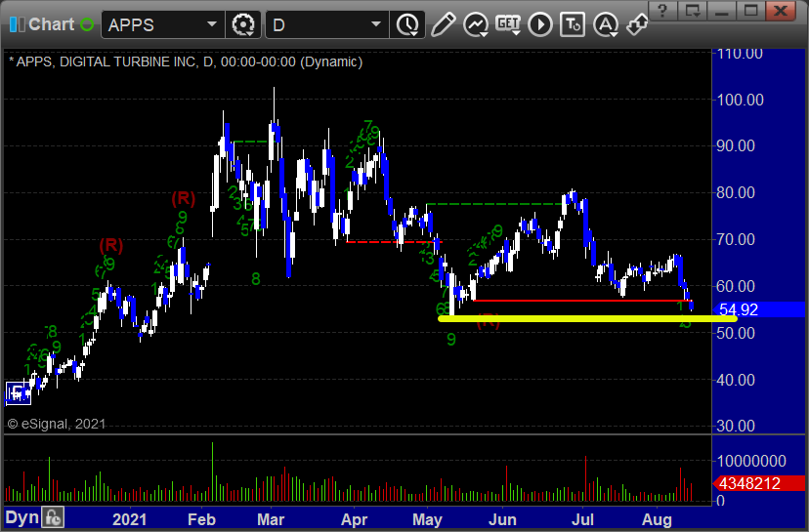Click the Jun label on time axis
The height and width of the screenshot is (532, 809).
(502, 519)
